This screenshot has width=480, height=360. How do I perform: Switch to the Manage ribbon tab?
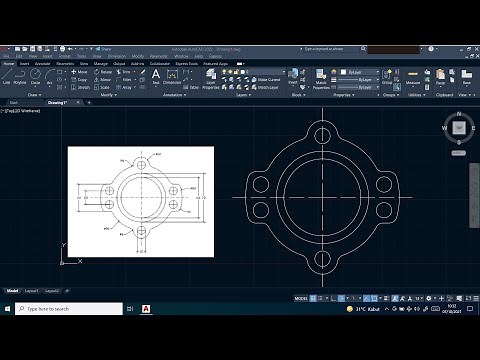coord(100,64)
